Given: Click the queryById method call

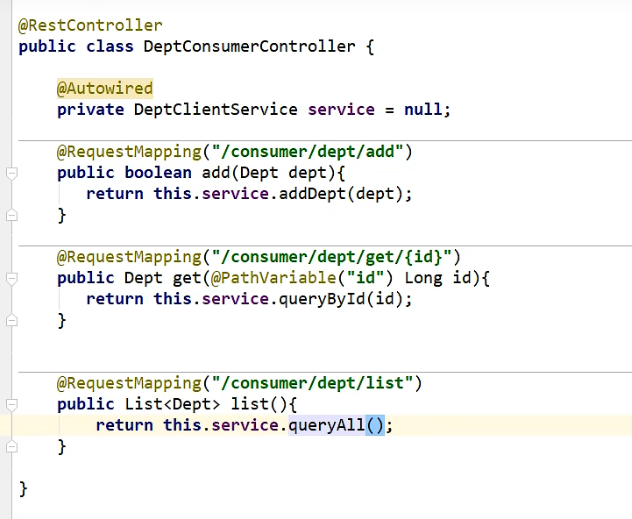Looking at the screenshot, I should (322, 299).
